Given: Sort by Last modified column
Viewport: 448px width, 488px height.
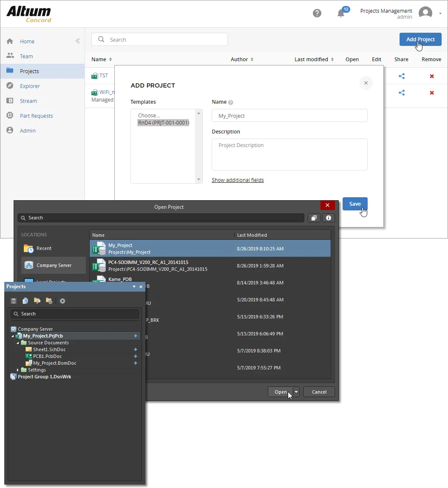Looking at the screenshot, I should click(314, 60).
